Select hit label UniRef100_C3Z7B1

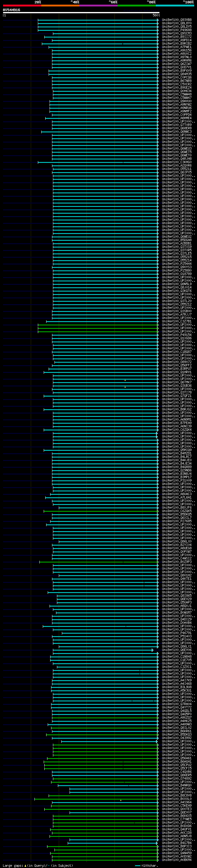click(176, 321)
